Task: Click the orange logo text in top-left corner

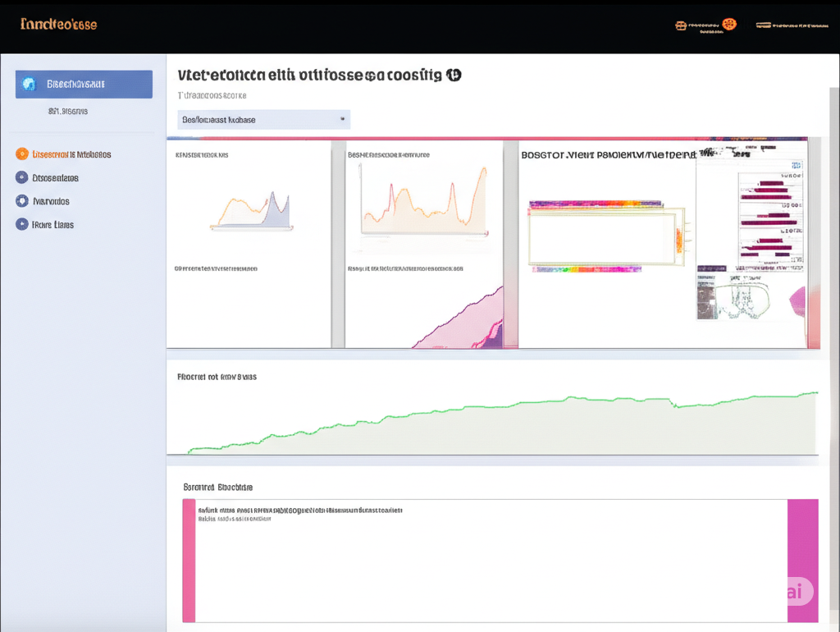Action: pyautogui.click(x=59, y=24)
